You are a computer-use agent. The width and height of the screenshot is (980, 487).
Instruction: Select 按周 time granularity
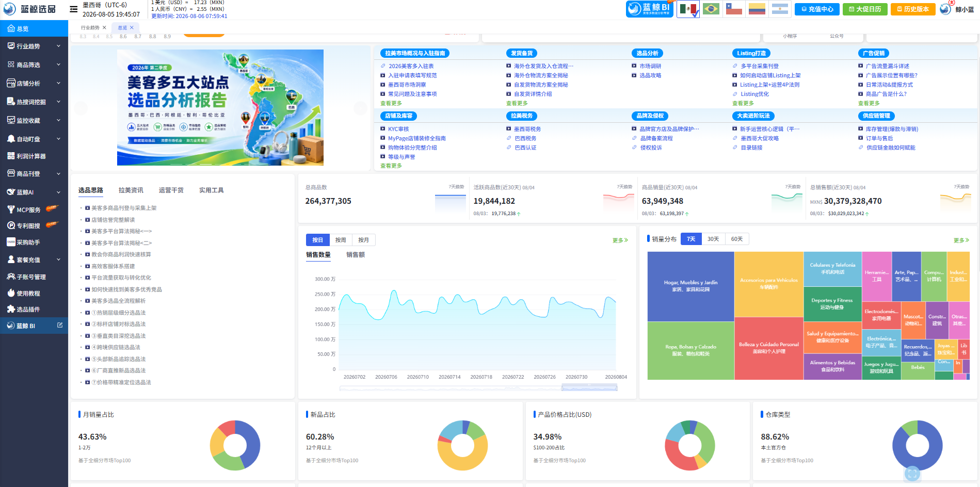pos(341,240)
